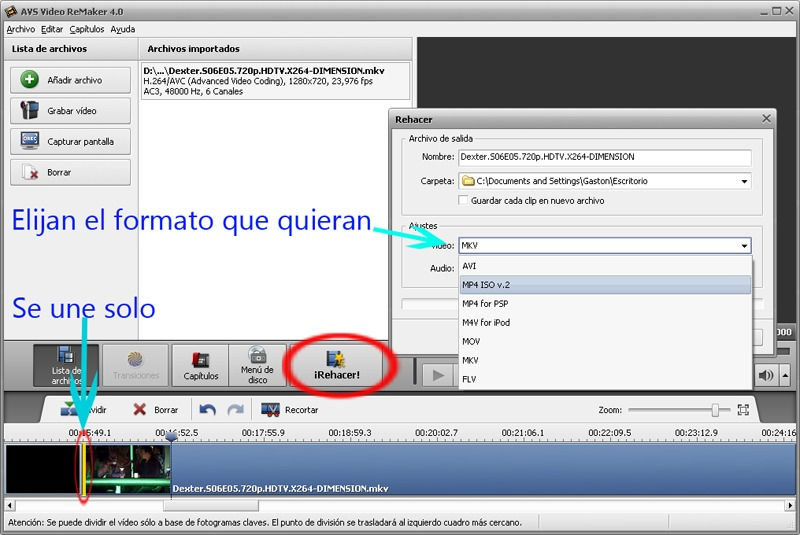Select AVI format from the list
The width and height of the screenshot is (800, 535).
click(605, 266)
